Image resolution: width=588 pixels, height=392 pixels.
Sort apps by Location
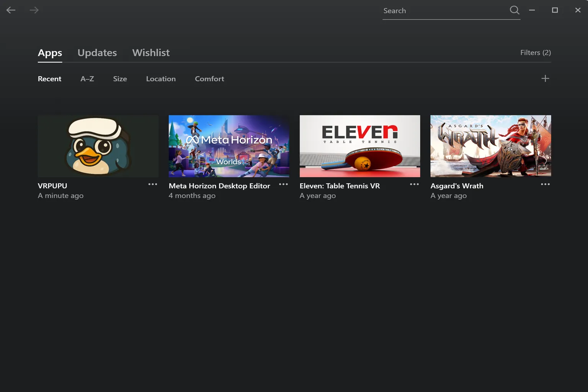click(161, 79)
